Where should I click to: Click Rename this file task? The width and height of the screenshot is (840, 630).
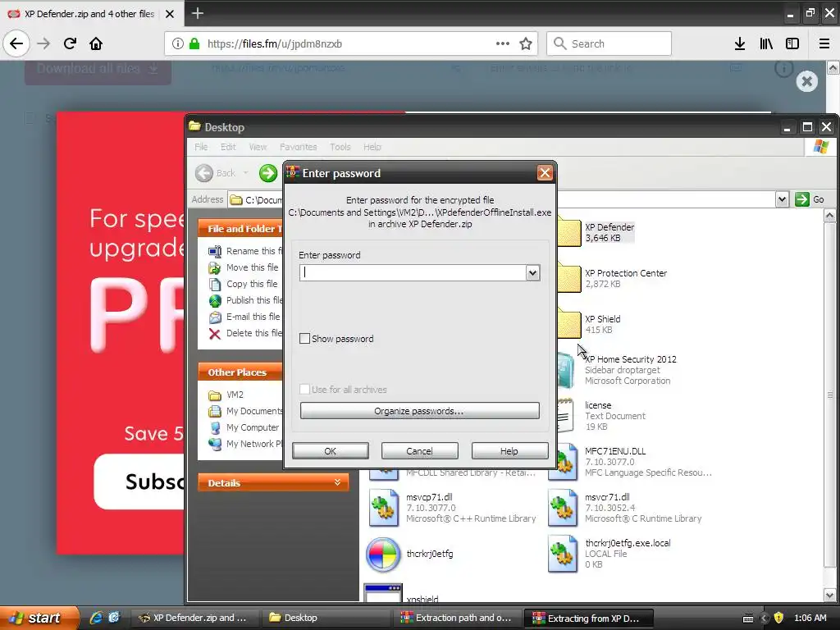244,251
